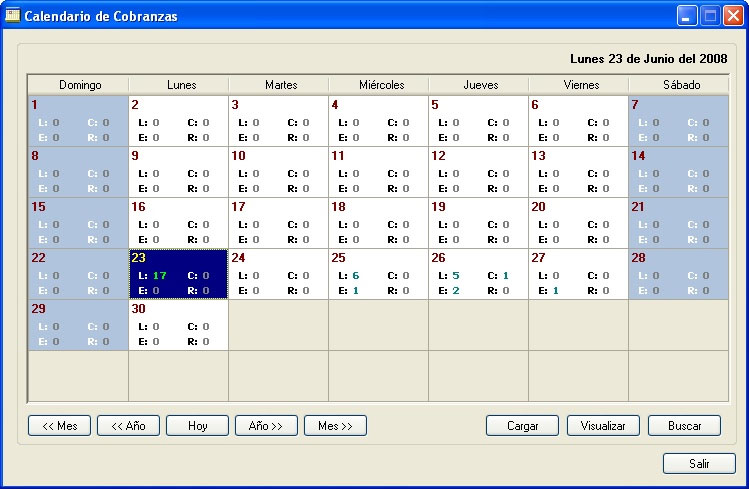The image size is (749, 489).
Task: Select day 23 in the calendar
Action: (178, 273)
